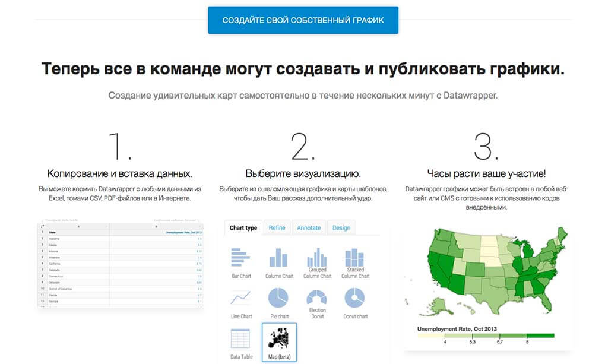The width and height of the screenshot is (608, 364).
Task: Select the Bar Chart icon
Action: [241, 258]
